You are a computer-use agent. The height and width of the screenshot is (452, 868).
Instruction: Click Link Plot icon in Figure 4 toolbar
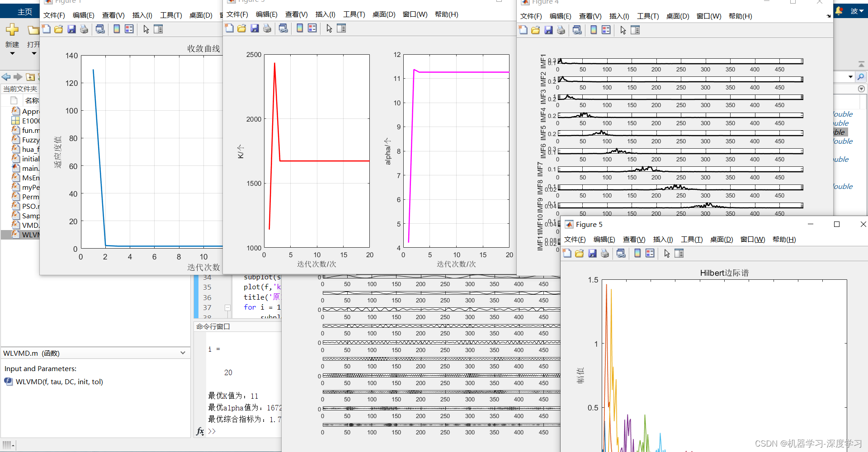click(577, 30)
